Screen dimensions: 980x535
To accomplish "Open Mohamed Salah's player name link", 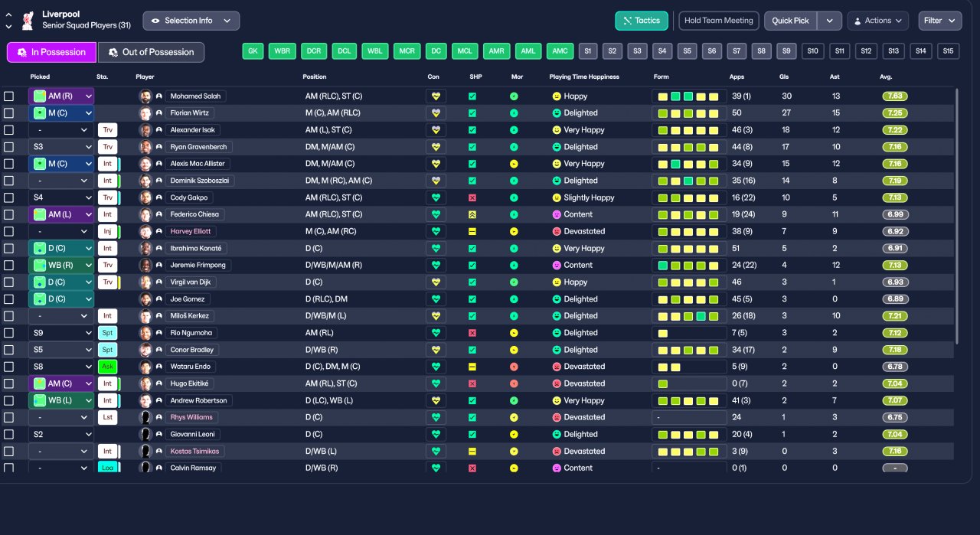I will (x=196, y=96).
